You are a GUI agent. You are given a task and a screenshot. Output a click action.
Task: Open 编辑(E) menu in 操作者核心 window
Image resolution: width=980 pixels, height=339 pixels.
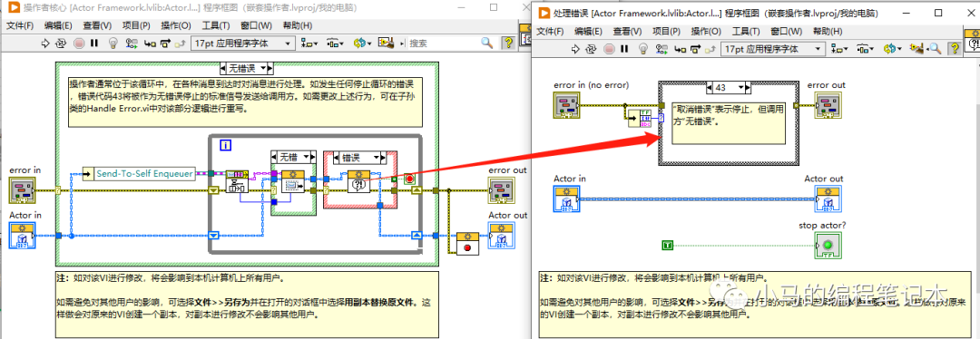58,25
